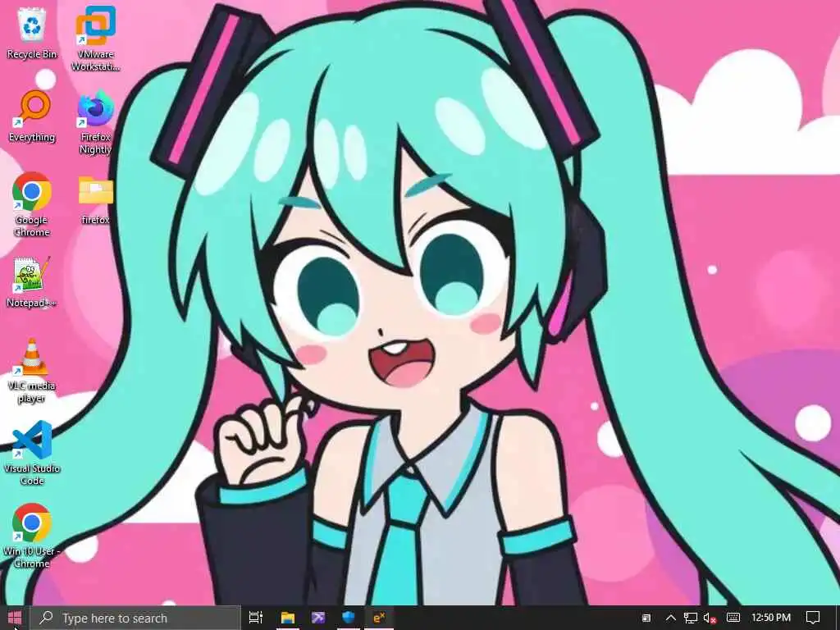Image resolution: width=840 pixels, height=630 pixels.
Task: Open the Action Center notifications icon
Action: coord(813,618)
